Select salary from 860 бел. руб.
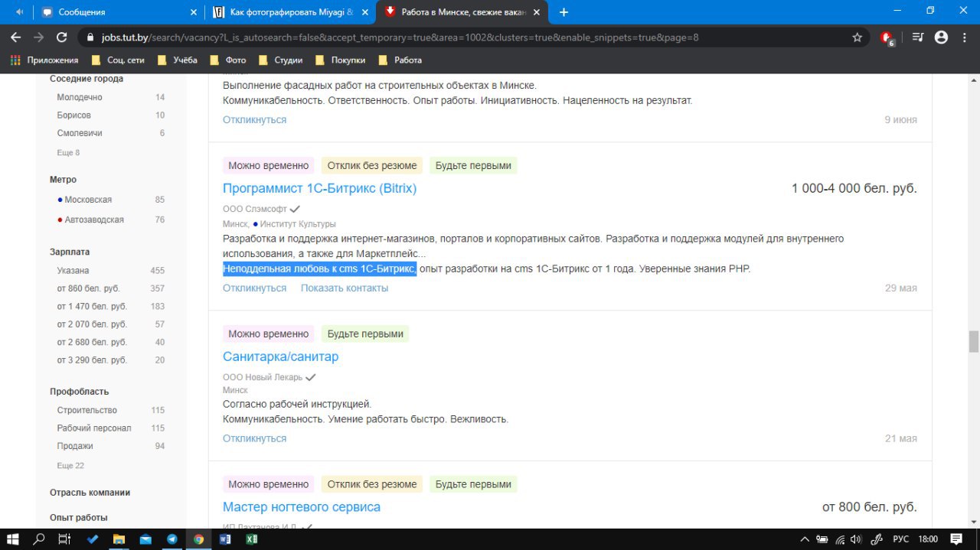This screenshot has height=550, width=980. 88,288
